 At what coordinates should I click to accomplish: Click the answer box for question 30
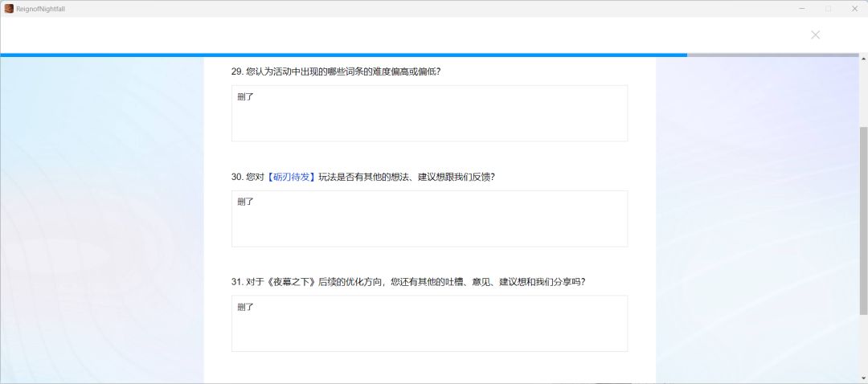(x=429, y=219)
